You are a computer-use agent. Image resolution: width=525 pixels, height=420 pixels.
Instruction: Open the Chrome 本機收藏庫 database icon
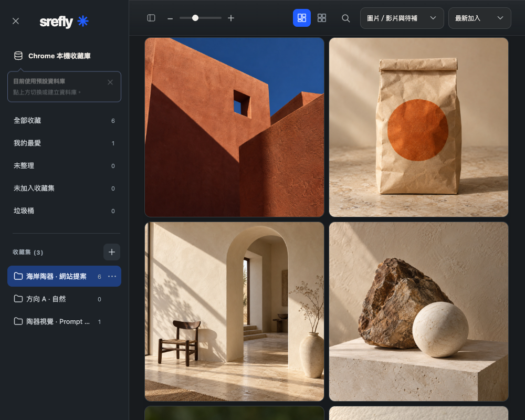click(18, 56)
